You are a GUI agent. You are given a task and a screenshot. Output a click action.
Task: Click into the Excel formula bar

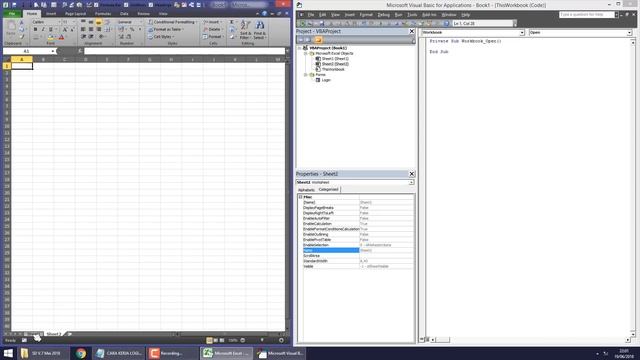(184, 51)
